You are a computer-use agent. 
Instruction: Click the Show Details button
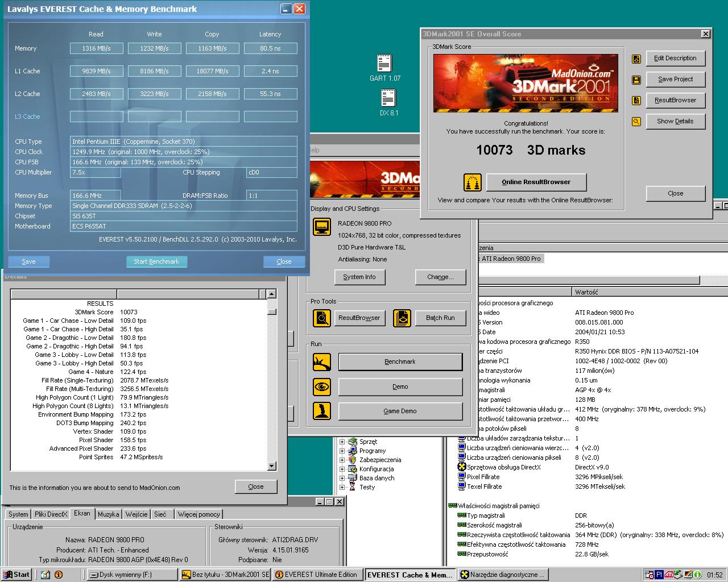(675, 122)
